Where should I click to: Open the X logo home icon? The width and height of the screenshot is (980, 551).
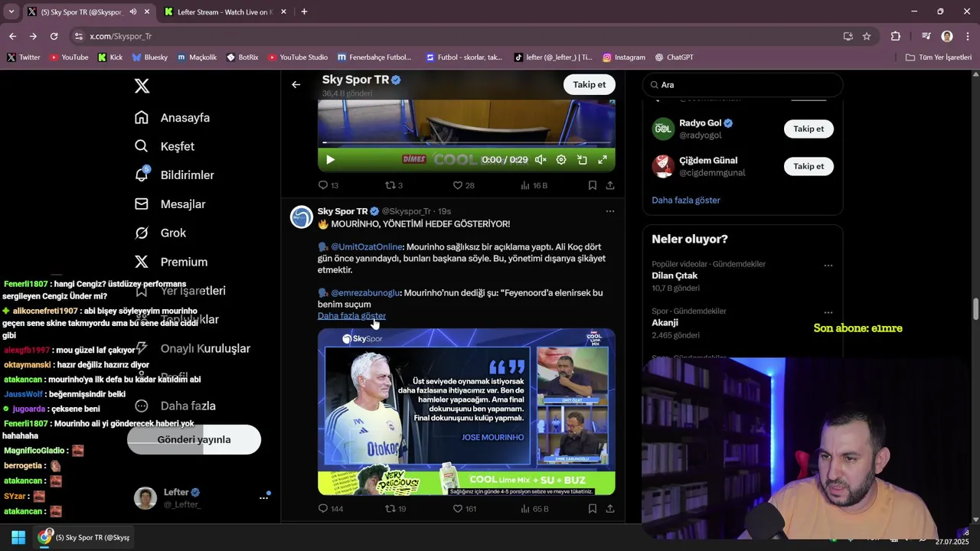click(142, 86)
